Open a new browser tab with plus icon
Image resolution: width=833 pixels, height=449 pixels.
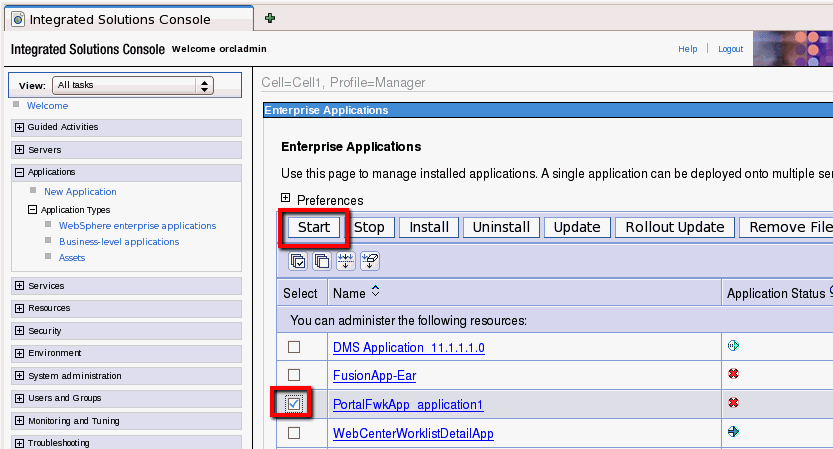(270, 19)
